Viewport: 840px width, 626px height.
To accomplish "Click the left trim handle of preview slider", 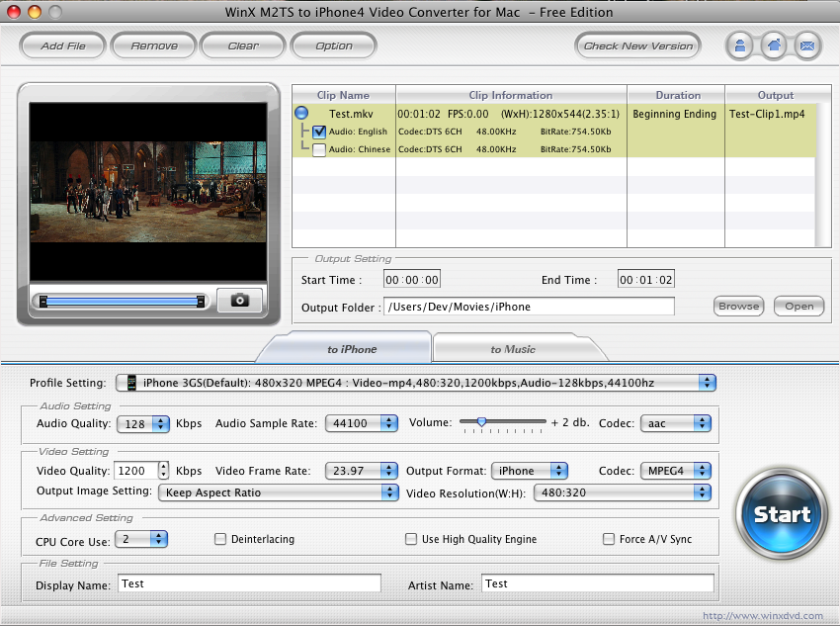I will (43, 302).
